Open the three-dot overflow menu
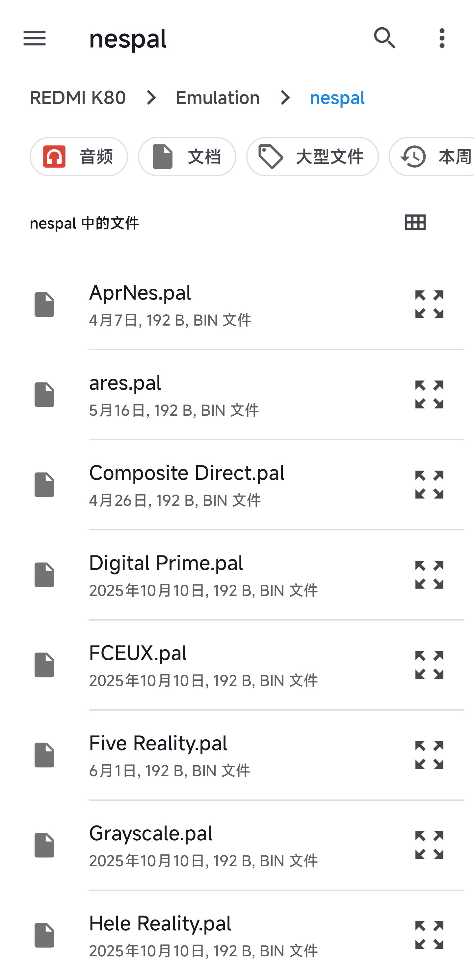 442,38
